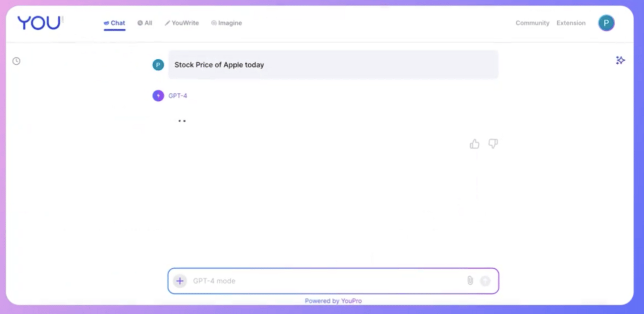This screenshot has height=314, width=644.
Task: Open chat history clock icon
Action: point(16,61)
